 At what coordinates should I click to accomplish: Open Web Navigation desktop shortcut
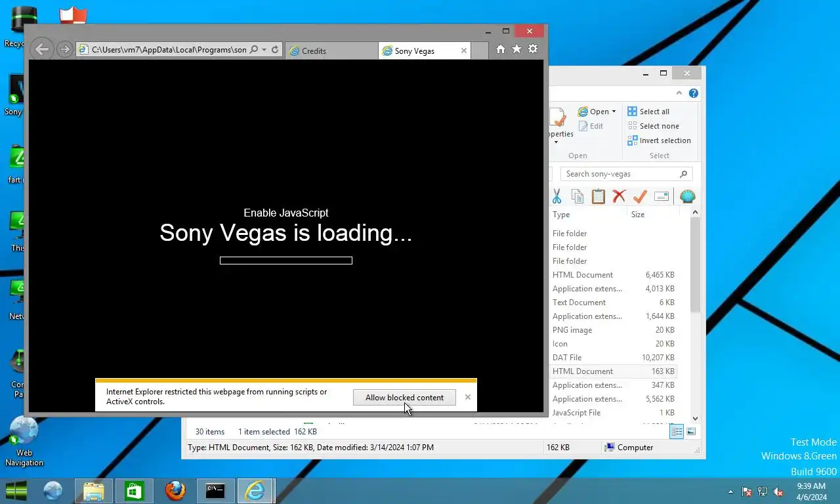(x=24, y=442)
